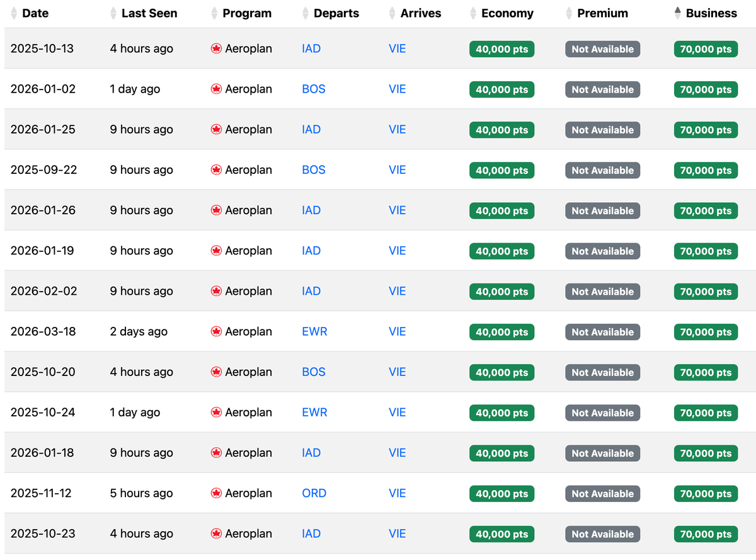Click the Business column header text
This screenshot has height=560, width=756.
tap(711, 13)
